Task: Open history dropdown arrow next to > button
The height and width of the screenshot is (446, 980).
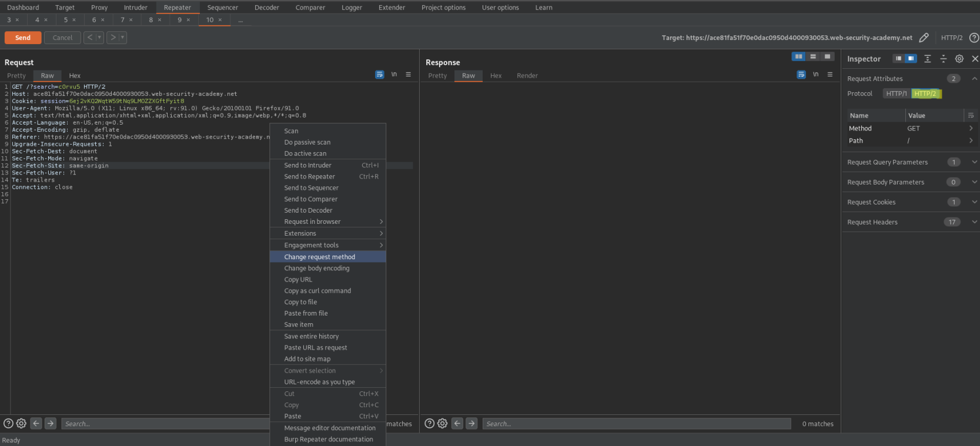Action: pyautogui.click(x=123, y=37)
